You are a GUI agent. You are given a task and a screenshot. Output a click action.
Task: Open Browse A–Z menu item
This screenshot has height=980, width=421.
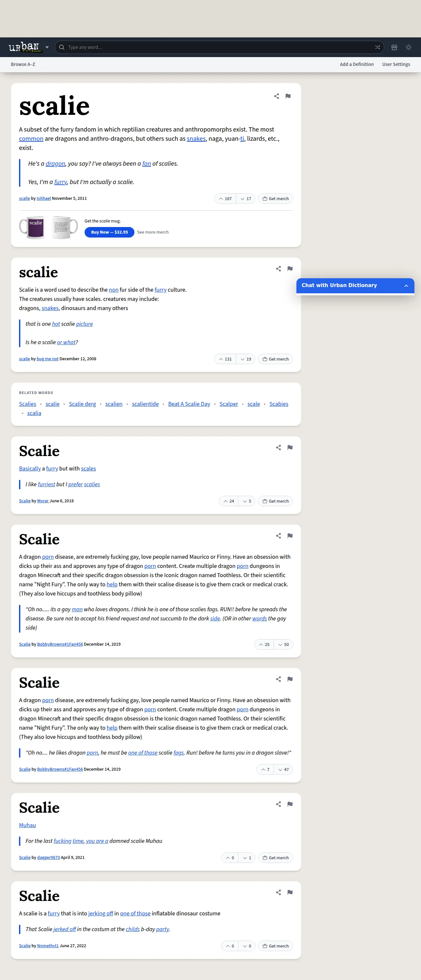coord(23,65)
